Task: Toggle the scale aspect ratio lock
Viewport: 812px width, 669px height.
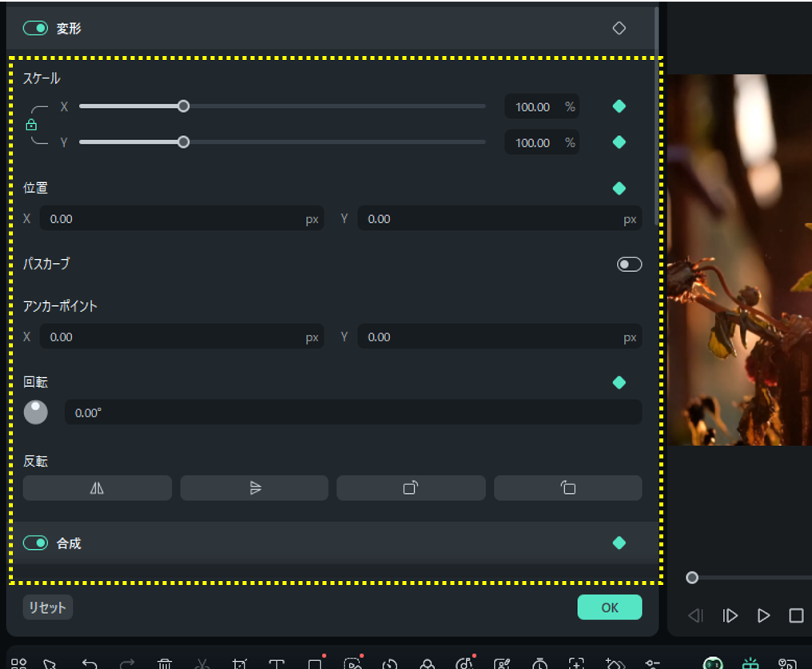Action: tap(32, 125)
